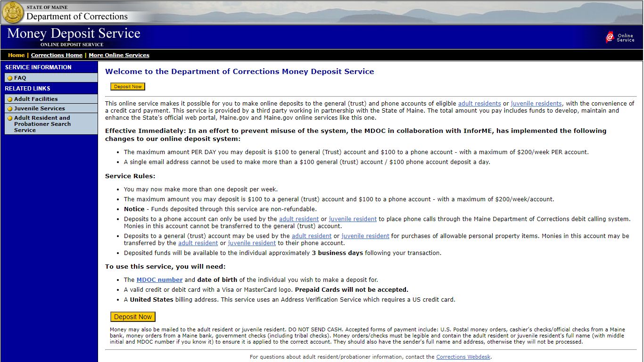Click the Money Deposit Service title banner
This screenshot has width=644, height=362.
coord(74,34)
